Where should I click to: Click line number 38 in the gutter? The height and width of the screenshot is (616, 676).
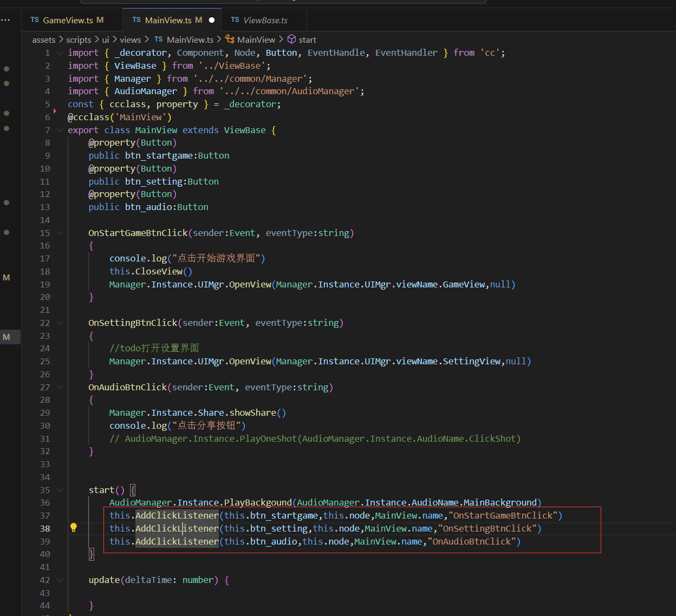pyautogui.click(x=45, y=529)
